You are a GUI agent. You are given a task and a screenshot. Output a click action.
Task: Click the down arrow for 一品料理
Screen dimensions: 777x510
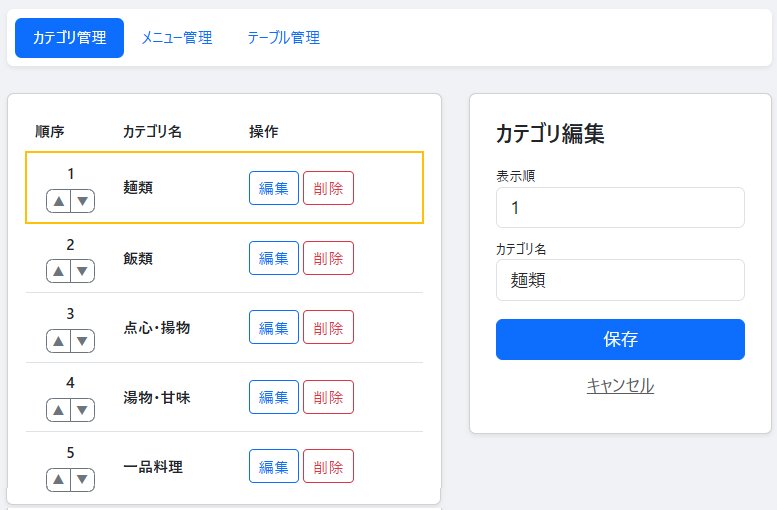(x=83, y=479)
